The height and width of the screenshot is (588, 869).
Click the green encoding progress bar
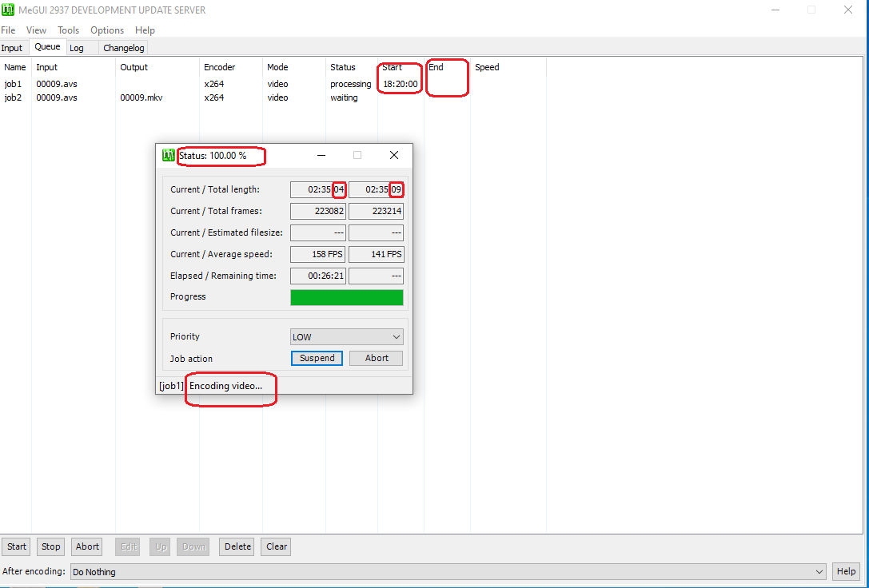pos(347,297)
